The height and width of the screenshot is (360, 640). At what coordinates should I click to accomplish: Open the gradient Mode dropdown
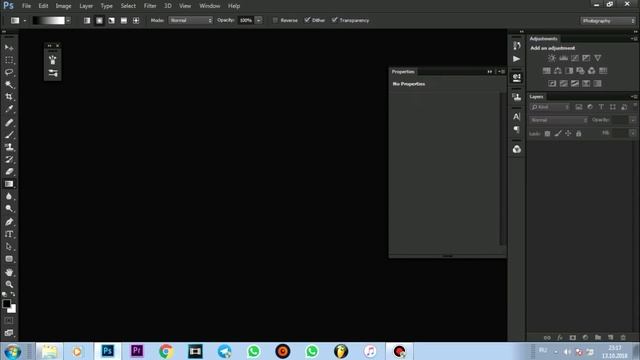click(x=191, y=20)
